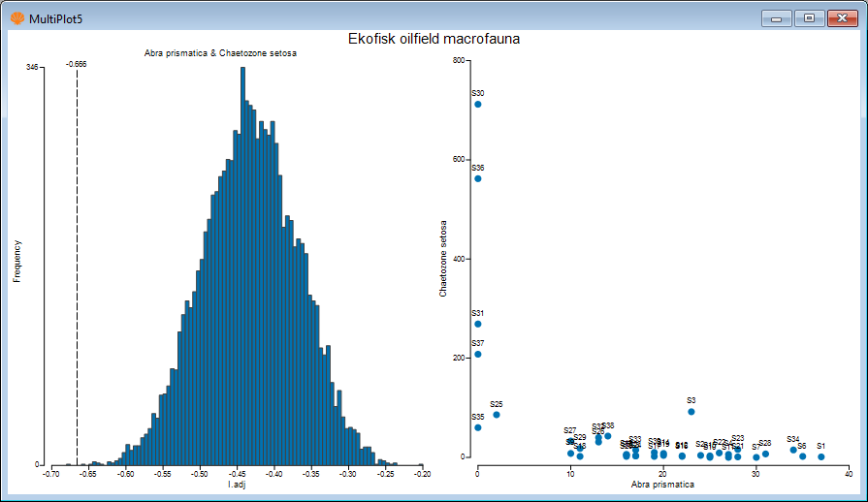Maximize the MultiPlot5 window

pyautogui.click(x=809, y=17)
